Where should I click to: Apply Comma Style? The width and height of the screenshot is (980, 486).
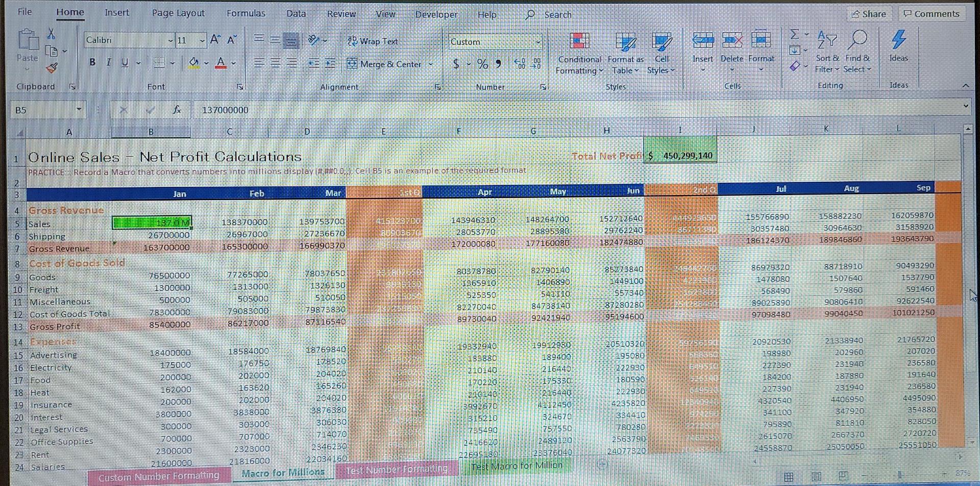499,64
